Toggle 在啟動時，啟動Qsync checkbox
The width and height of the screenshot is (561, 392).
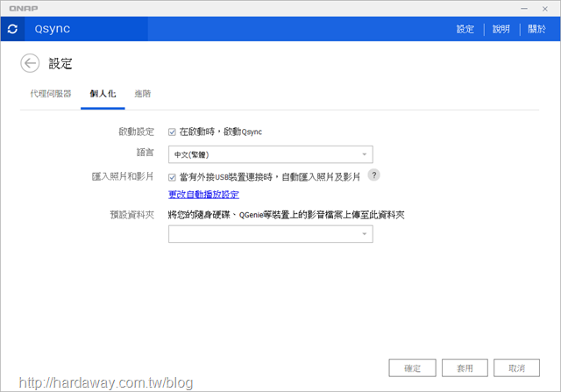pyautogui.click(x=172, y=132)
